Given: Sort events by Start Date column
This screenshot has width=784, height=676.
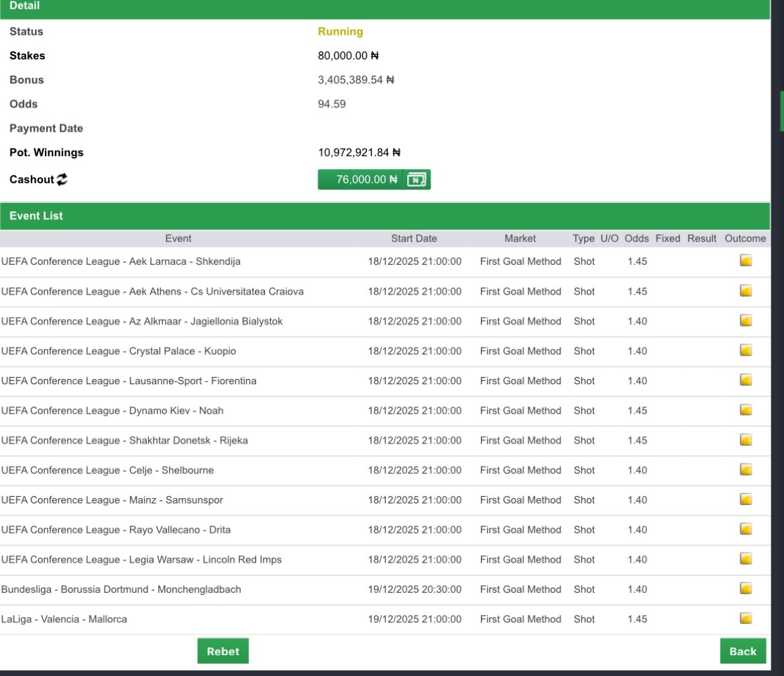Looking at the screenshot, I should point(413,238).
